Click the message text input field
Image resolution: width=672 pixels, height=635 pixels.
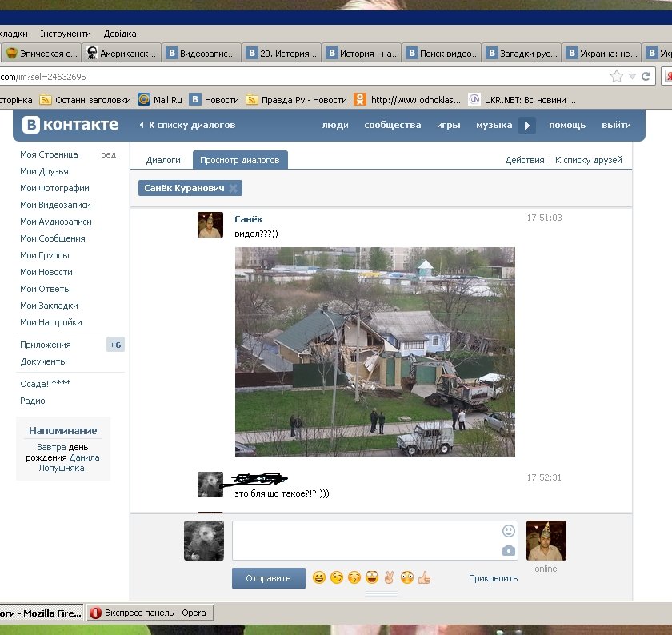364,541
